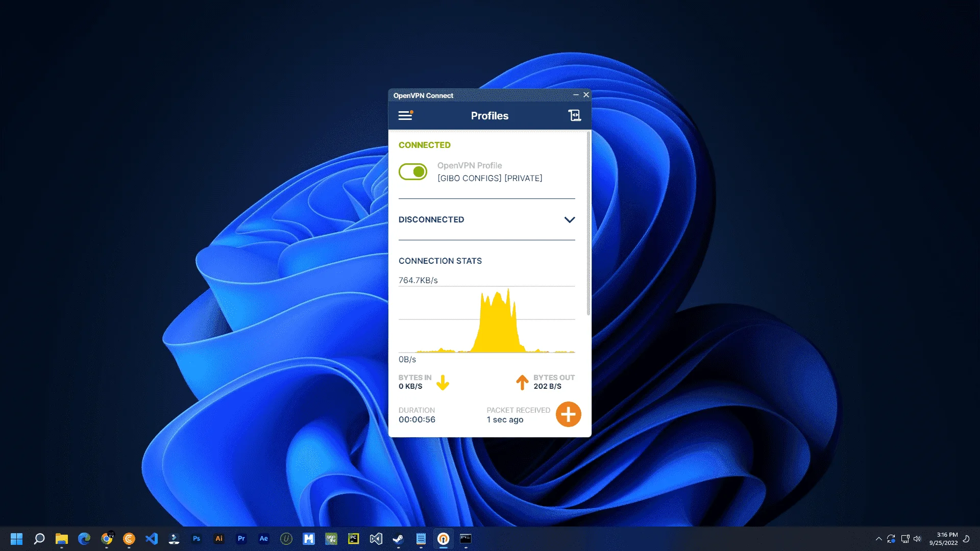Screen dimensions: 980x551
Task: Open File Explorer from the taskbar
Action: (62, 539)
